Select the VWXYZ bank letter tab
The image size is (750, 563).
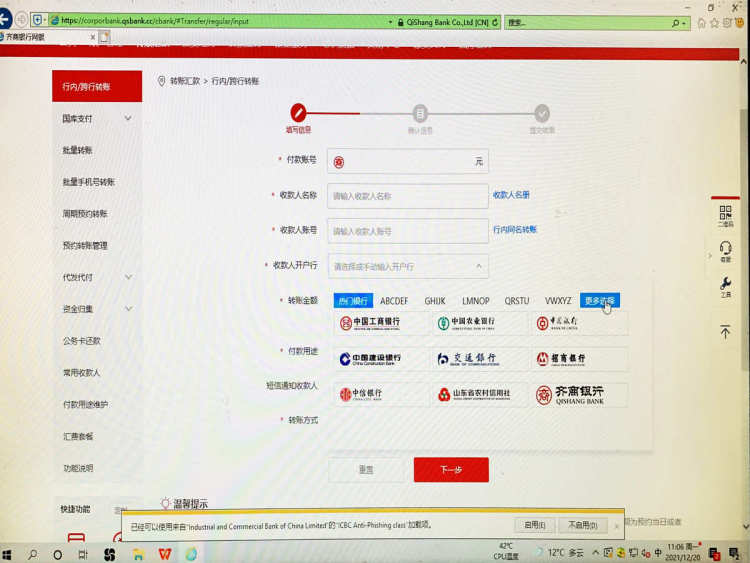click(558, 301)
